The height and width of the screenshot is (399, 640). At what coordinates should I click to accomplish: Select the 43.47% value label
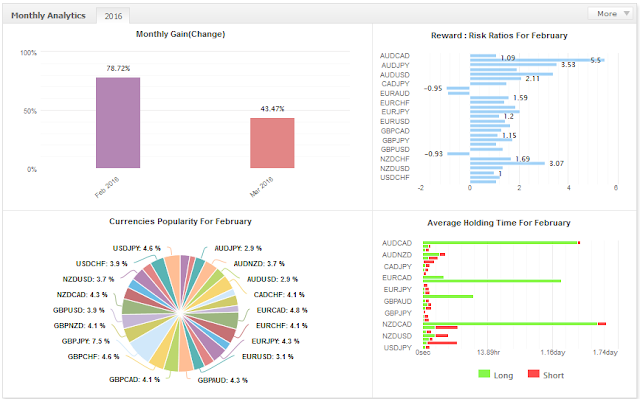[272, 109]
